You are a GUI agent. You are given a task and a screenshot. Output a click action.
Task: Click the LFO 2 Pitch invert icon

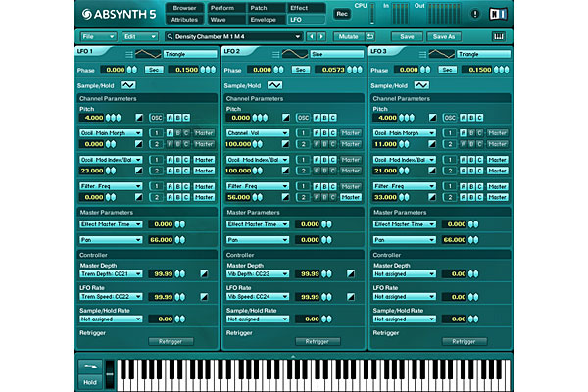(x=286, y=118)
